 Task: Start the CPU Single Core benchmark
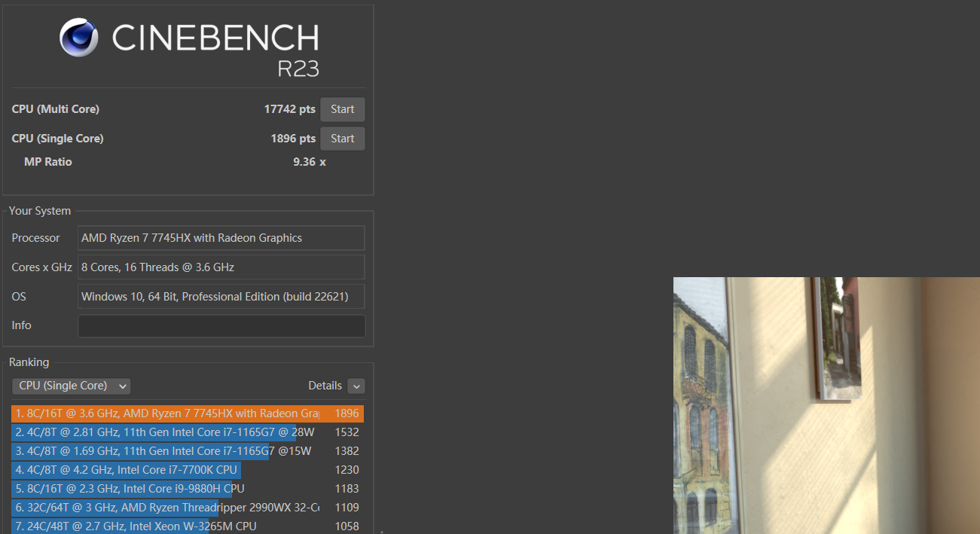point(343,139)
